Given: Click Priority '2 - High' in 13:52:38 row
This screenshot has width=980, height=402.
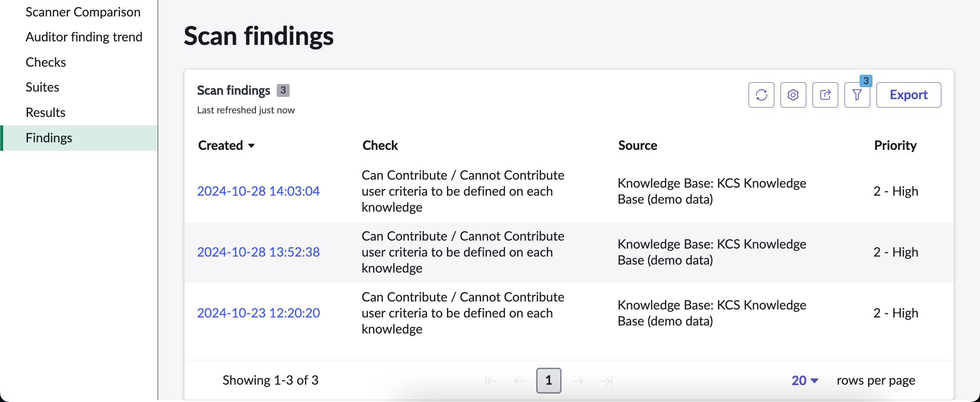Looking at the screenshot, I should 896,252.
